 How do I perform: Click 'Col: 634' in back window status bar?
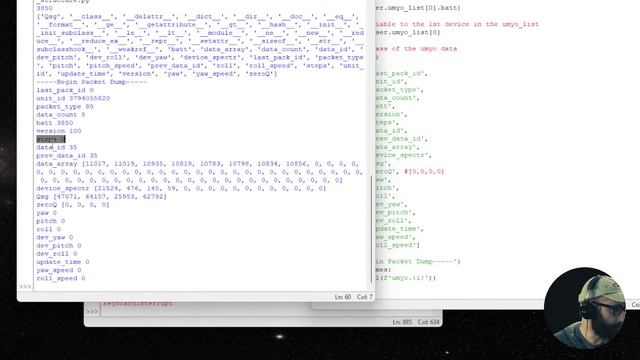pos(429,322)
